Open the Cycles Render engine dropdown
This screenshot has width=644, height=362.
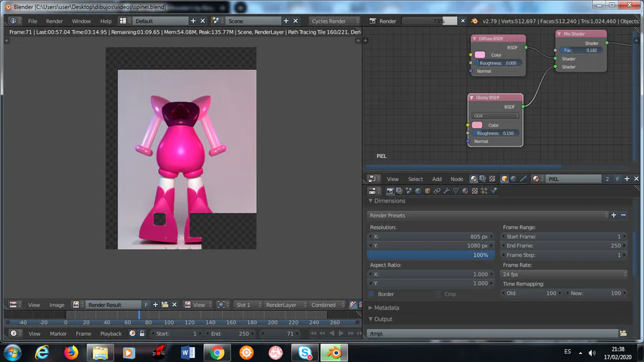[x=336, y=21]
